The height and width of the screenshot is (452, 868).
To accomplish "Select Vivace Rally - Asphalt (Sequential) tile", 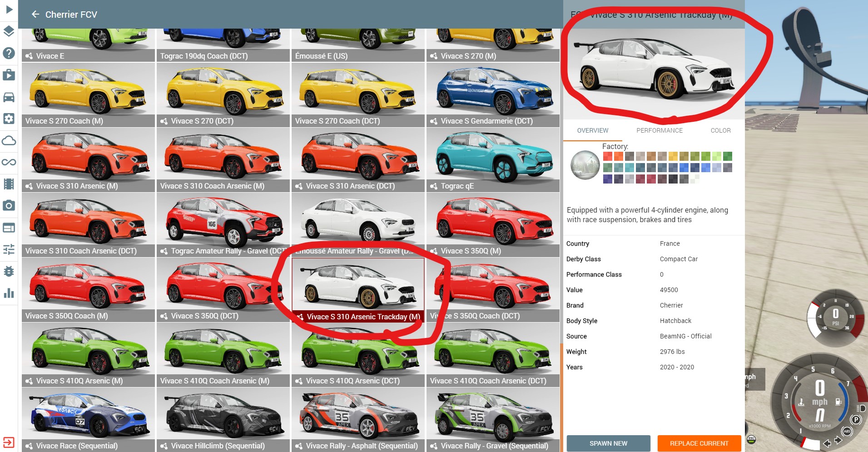I will point(358,420).
